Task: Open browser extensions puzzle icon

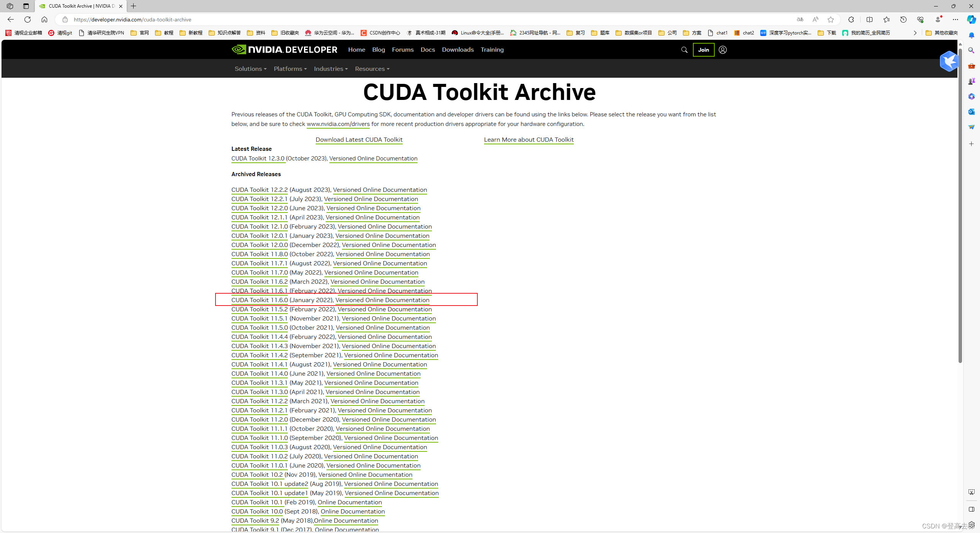Action: click(x=851, y=20)
